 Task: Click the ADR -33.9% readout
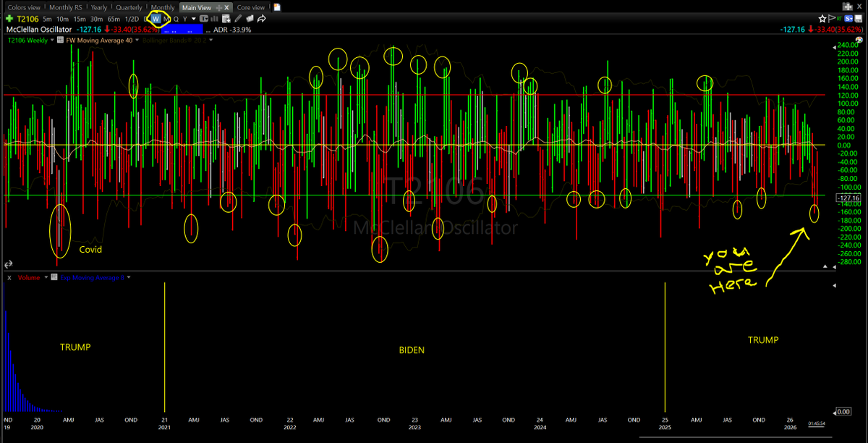click(232, 30)
